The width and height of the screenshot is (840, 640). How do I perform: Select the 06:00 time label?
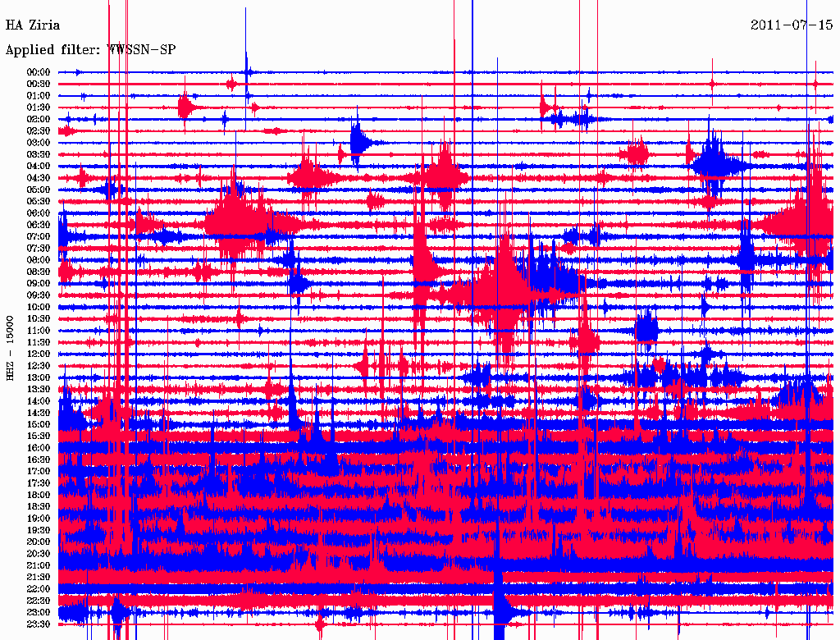coord(39,213)
